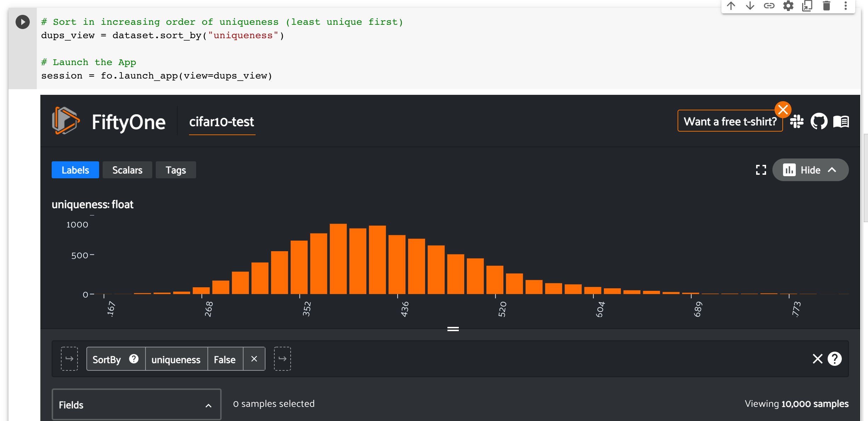Click '0 samples selected' text

(x=274, y=404)
